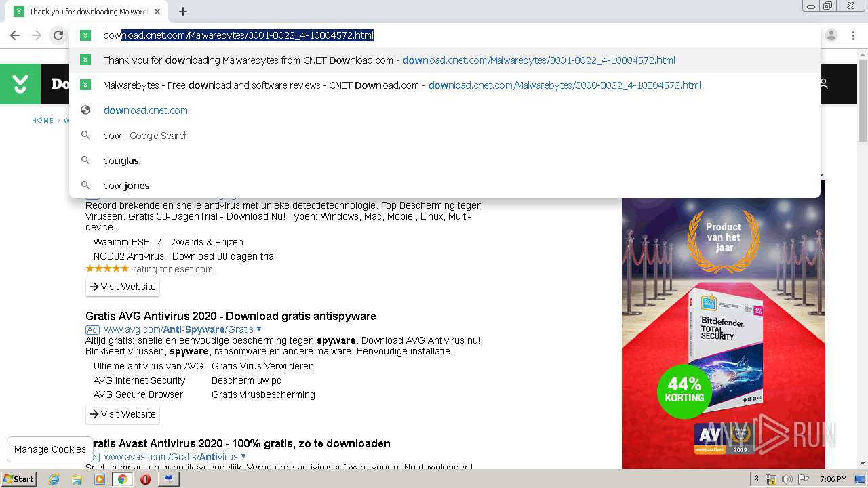This screenshot has height=488, width=868.
Task: Expand AVG ad URL dropdown arrow
Action: [x=259, y=329]
